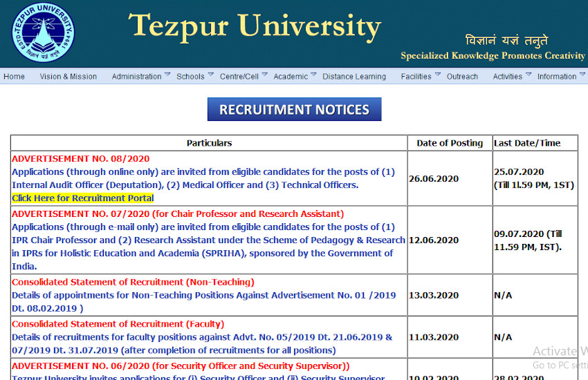The height and width of the screenshot is (380, 588).
Task: Go to the Vision & Mission page
Action: (68, 77)
